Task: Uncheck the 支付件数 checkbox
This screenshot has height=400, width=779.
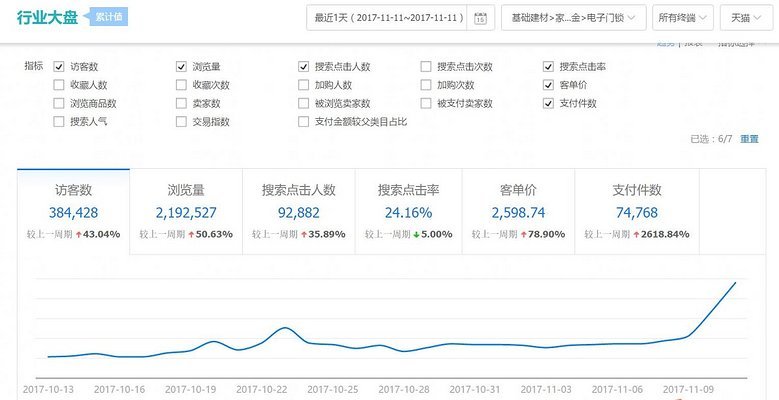Action: tap(548, 103)
